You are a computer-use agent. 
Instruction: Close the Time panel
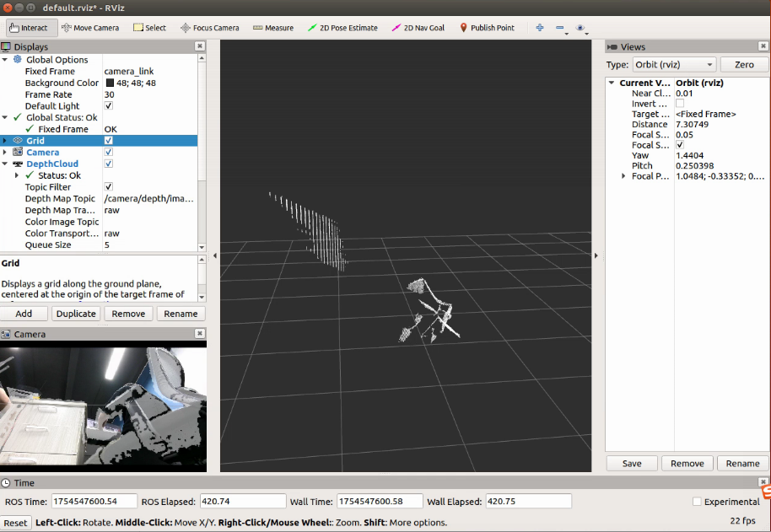tap(763, 482)
